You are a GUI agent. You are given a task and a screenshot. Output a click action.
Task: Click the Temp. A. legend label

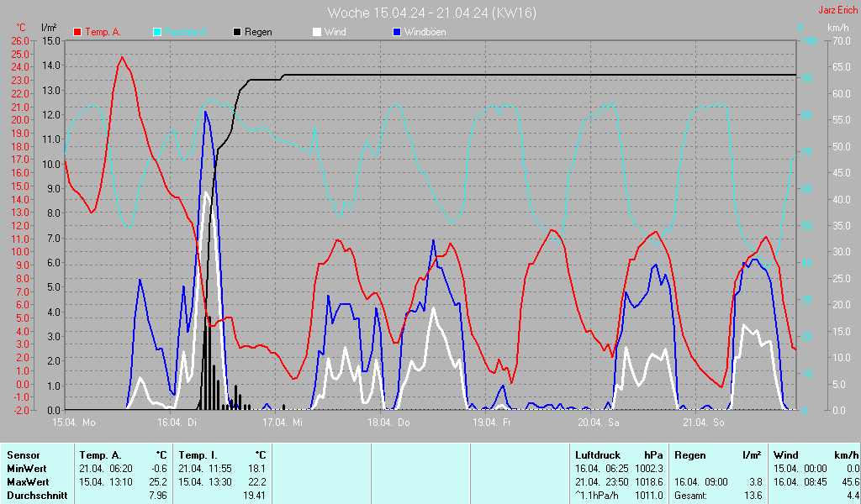coord(103,33)
